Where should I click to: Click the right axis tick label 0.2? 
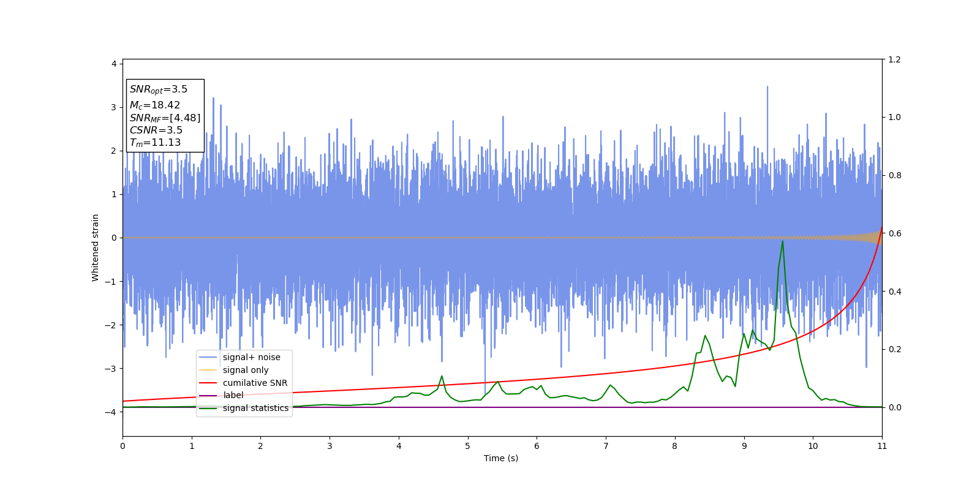[895, 349]
